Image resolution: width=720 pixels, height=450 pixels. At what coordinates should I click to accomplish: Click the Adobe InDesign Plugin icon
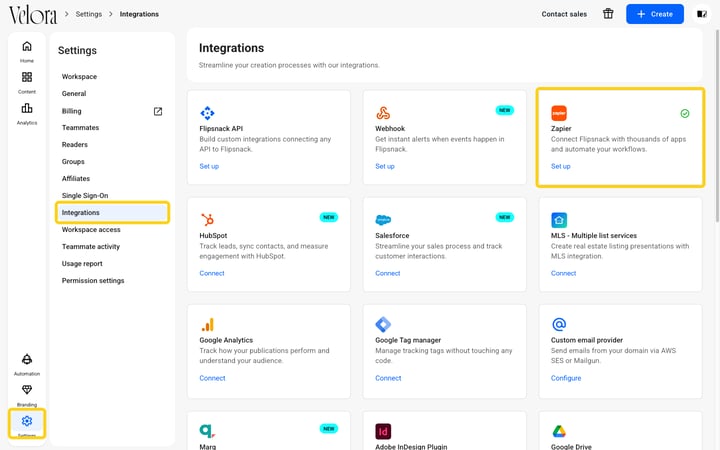click(x=383, y=431)
